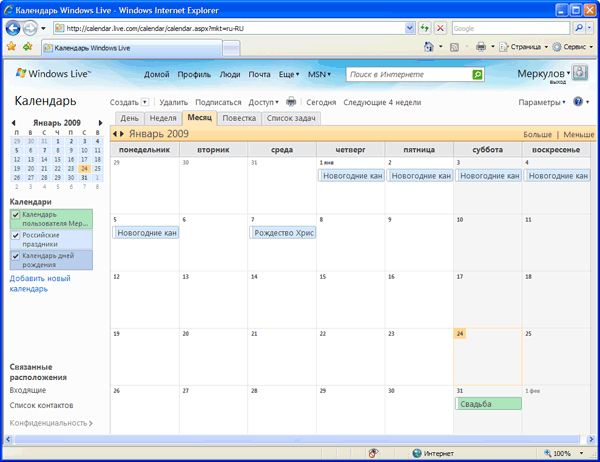Click next month arrow beside Январь 2009 header
600x462 pixels.
(x=122, y=134)
